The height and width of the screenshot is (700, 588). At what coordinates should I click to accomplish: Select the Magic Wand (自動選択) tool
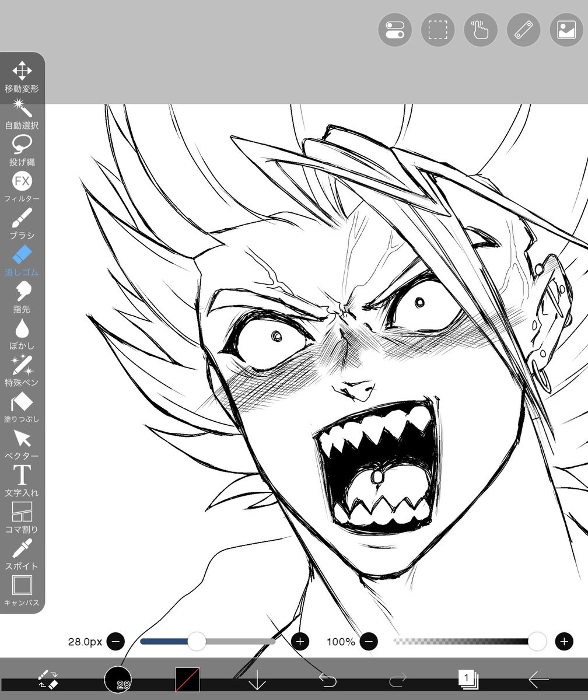coord(22,114)
